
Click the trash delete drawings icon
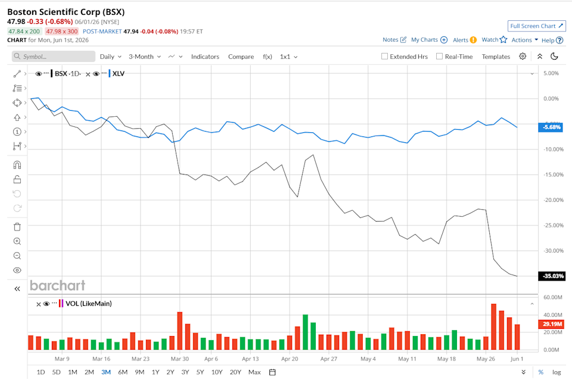(x=17, y=227)
